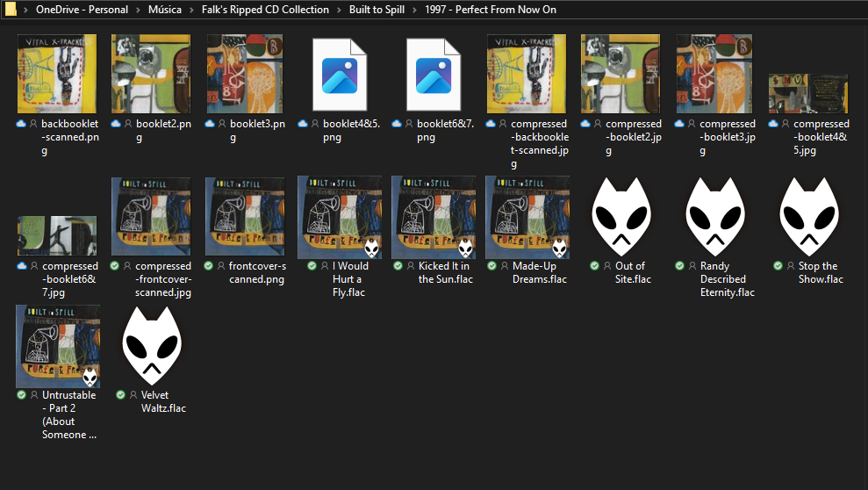The width and height of the screenshot is (868, 490).
Task: Select frontcover-scanned.png thumbnail
Action: point(245,217)
